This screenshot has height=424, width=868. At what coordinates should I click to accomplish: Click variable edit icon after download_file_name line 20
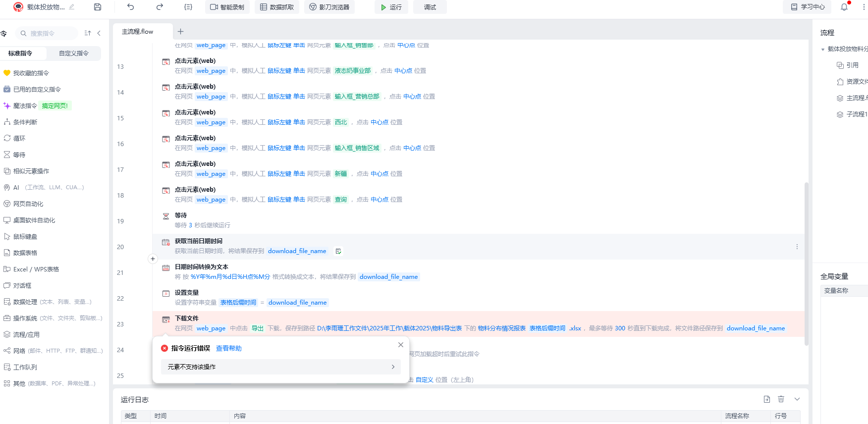pyautogui.click(x=338, y=251)
